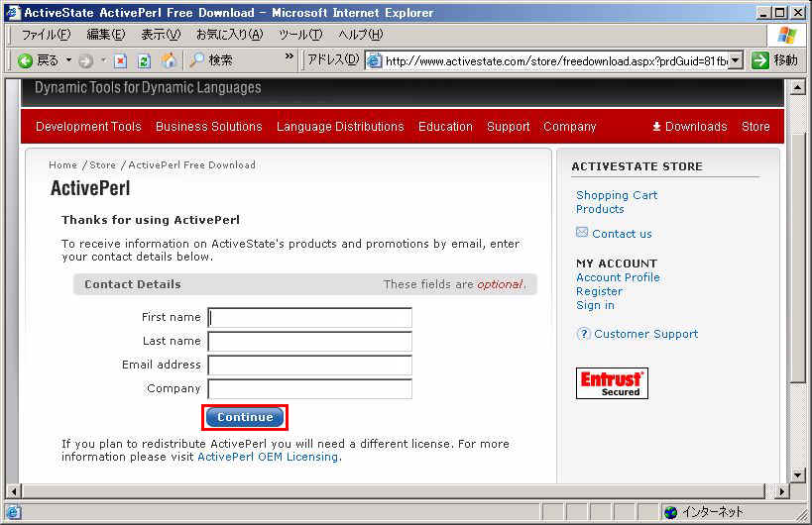Click horizontal scrollbar left arrow

[x=14, y=491]
